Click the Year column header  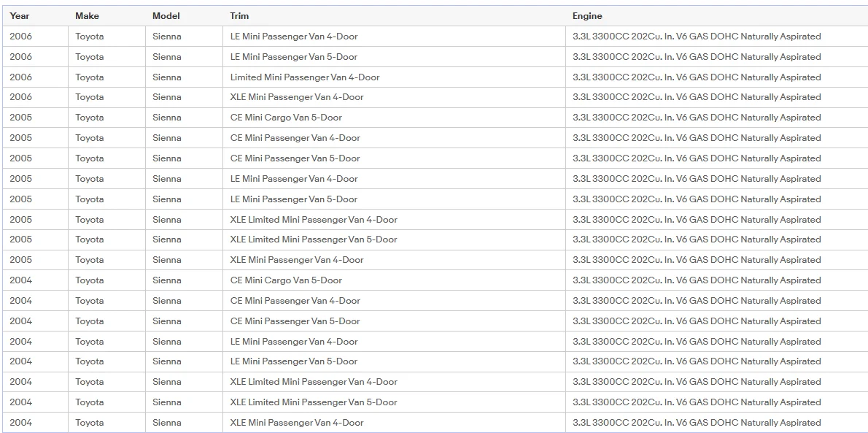pos(20,16)
